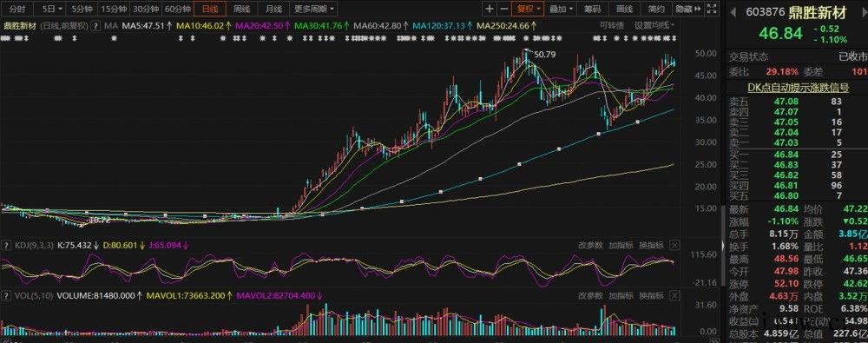Click the MA250:24.66 indicator label
This screenshot has height=343, width=868.
[506, 25]
